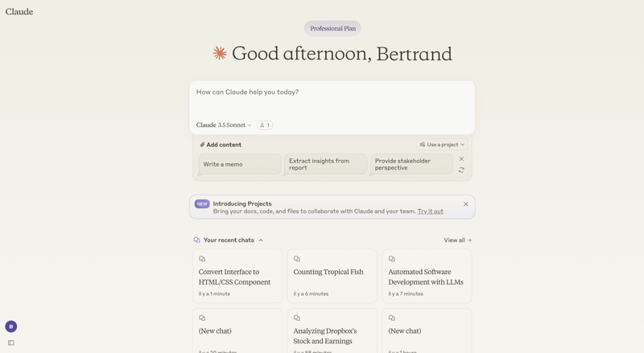Click the style selector badge showing 1
644x353 pixels.
[265, 125]
